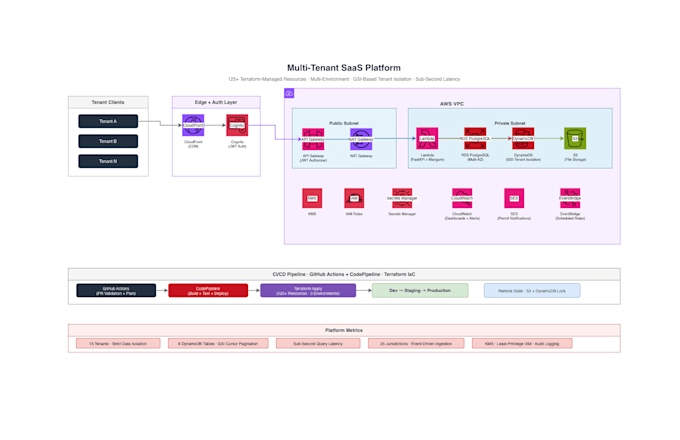
Task: Click the 8 DynamoDB Tables metric box
Action: (218, 343)
